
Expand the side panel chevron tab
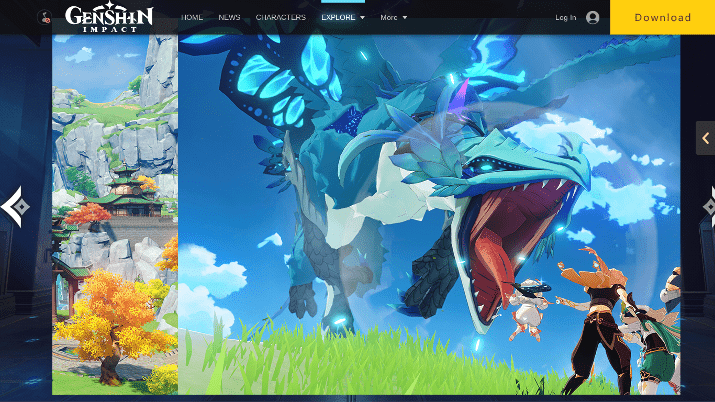pos(705,138)
